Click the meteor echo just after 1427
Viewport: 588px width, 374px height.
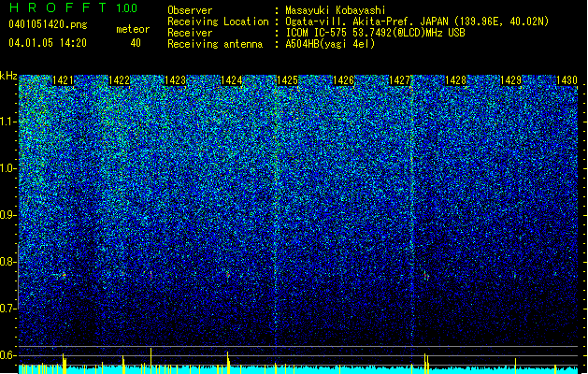(426, 276)
